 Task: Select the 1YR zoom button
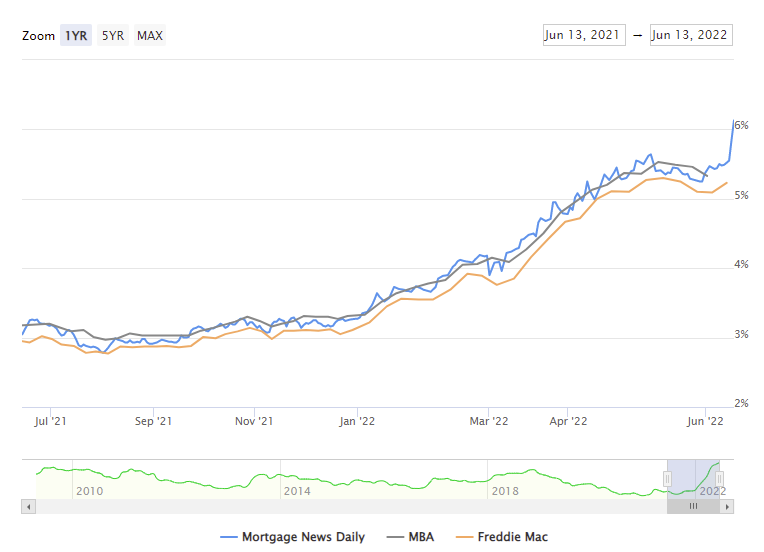tap(76, 36)
